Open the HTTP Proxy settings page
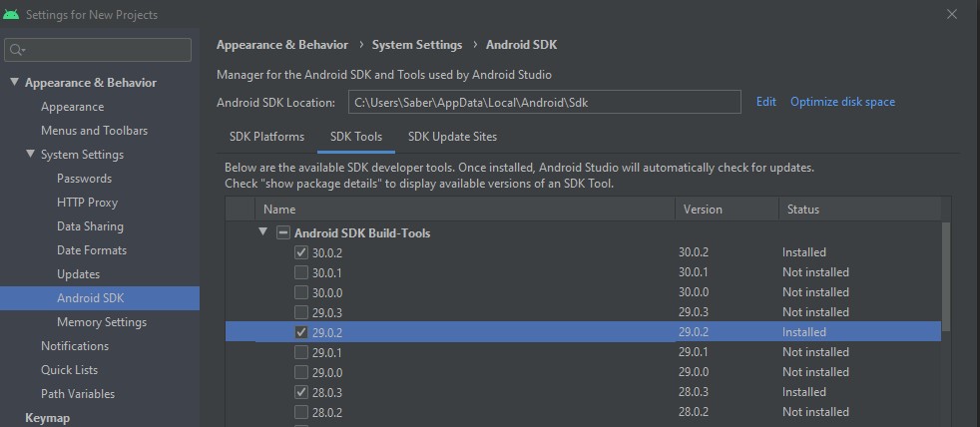 tap(87, 203)
